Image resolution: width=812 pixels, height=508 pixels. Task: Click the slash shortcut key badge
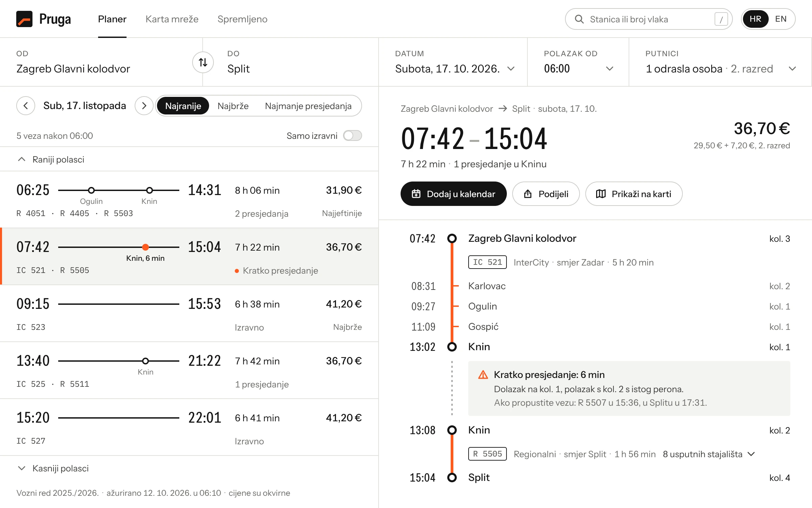tap(721, 19)
